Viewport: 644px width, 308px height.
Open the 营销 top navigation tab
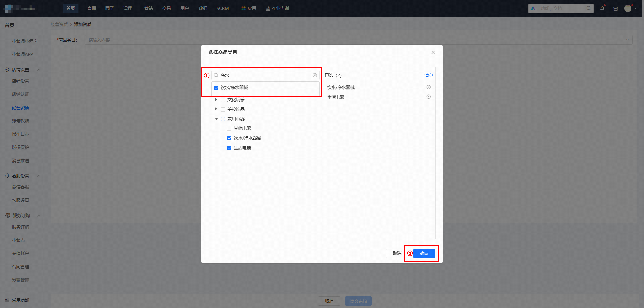coord(149,8)
